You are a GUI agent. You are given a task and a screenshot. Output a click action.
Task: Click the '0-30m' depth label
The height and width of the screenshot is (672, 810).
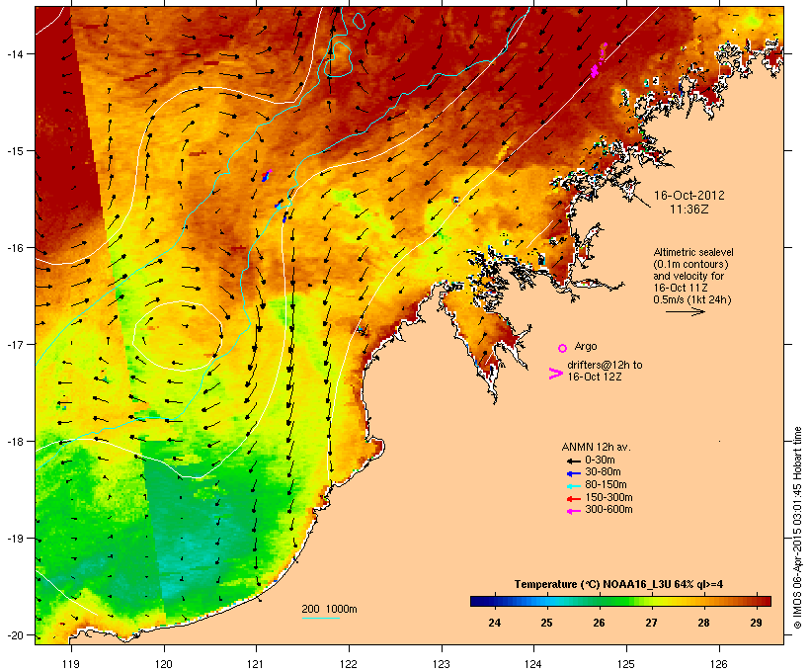(600, 461)
